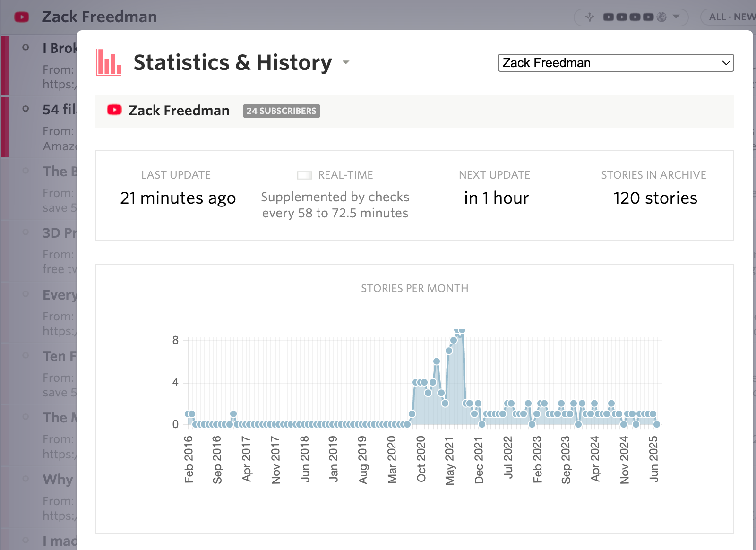Click the 'in 1 hour' next update value

tap(496, 198)
